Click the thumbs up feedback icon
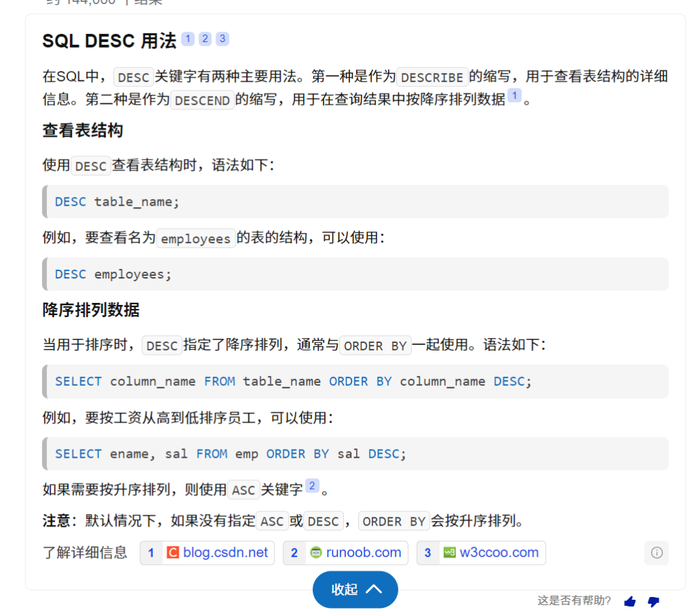This screenshot has height=616, width=696. tap(629, 601)
